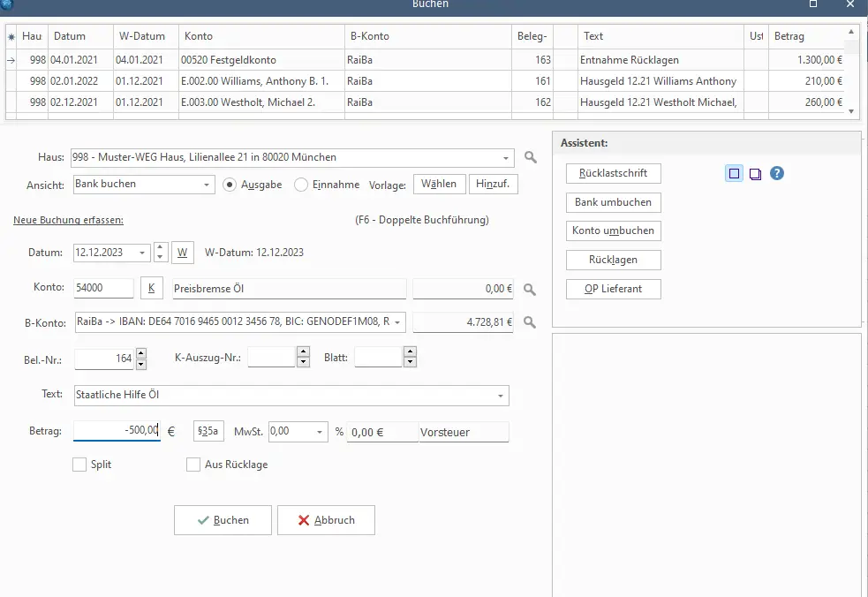
Task: Expand the B-Konto RaiBa dropdown
Action: [x=397, y=322]
